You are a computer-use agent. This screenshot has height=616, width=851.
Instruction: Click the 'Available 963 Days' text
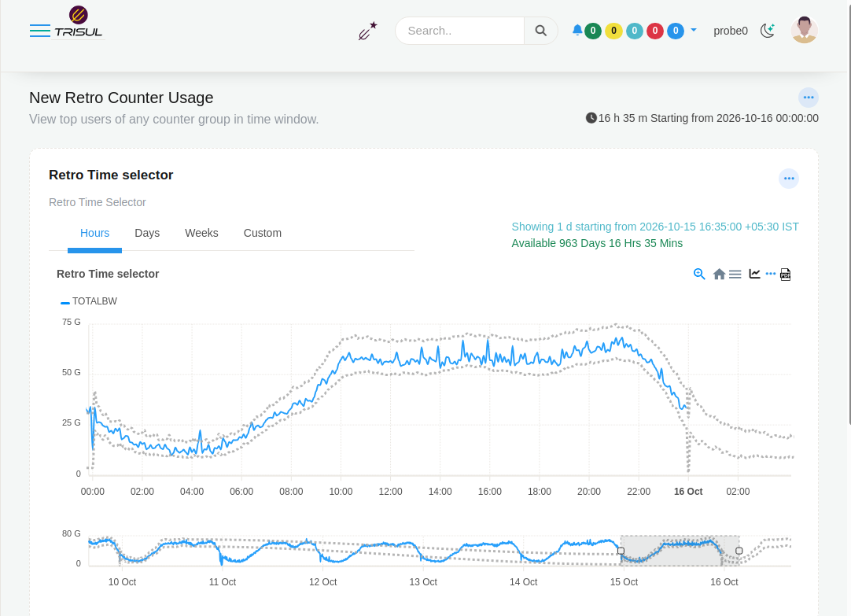[597, 243]
